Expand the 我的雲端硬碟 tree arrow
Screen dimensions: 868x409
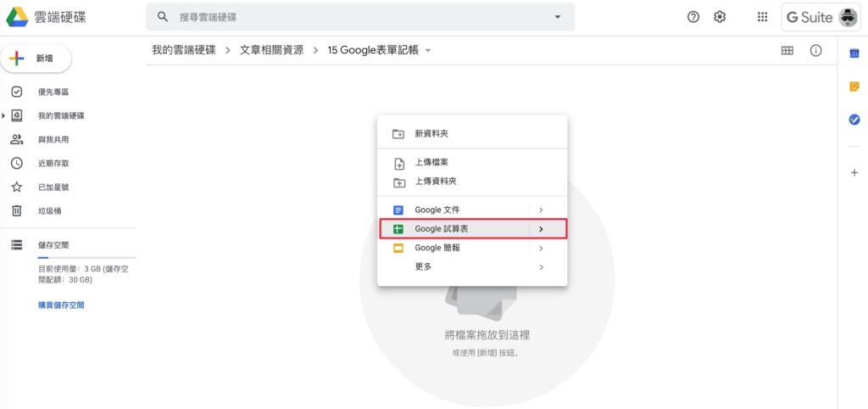pos(3,116)
